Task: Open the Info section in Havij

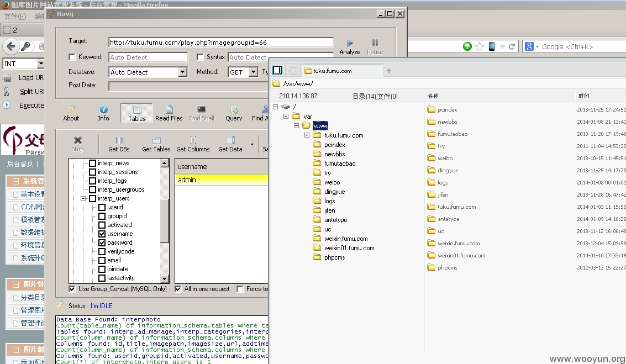Action: point(103,113)
